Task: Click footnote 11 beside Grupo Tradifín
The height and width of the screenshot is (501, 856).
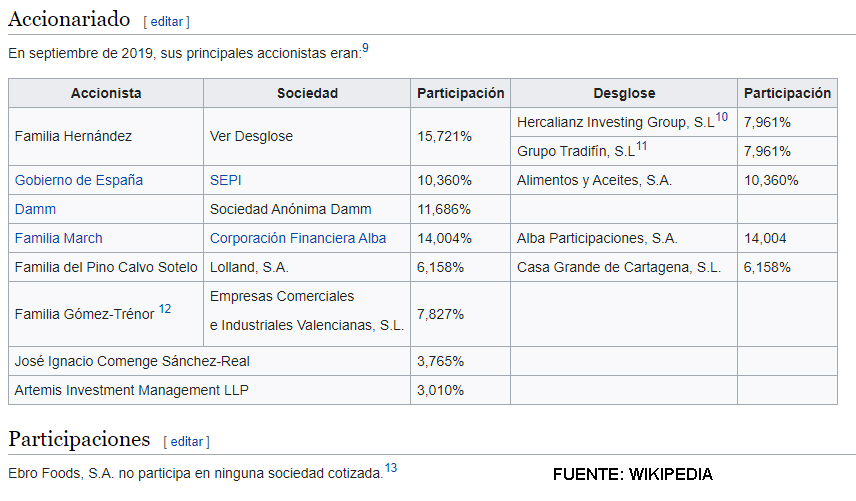Action: 642,146
